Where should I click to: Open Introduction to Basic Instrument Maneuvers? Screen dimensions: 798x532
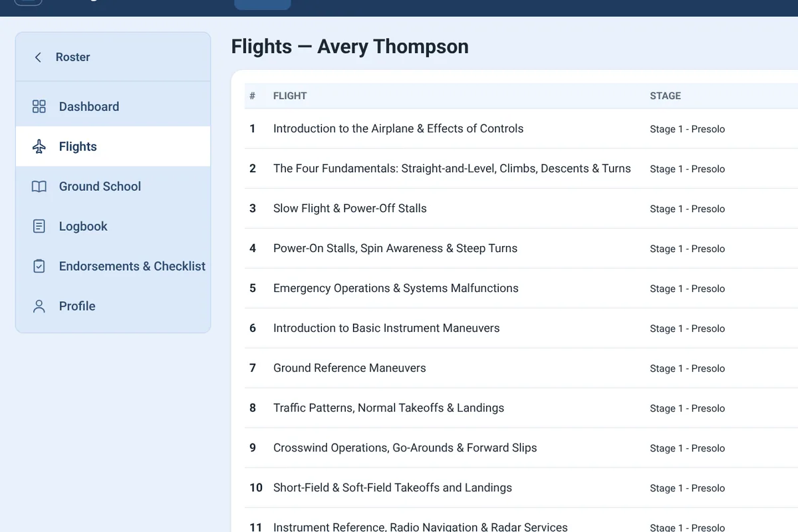point(386,328)
